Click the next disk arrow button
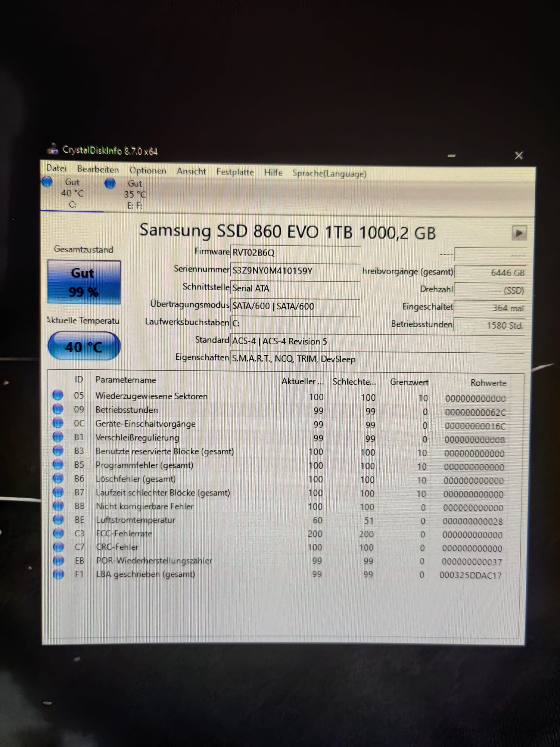 519,233
